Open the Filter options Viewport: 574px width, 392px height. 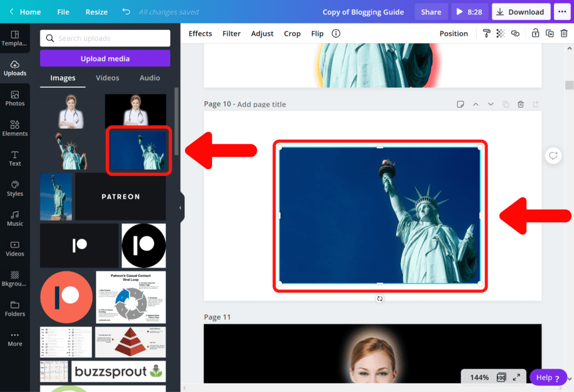coord(231,34)
